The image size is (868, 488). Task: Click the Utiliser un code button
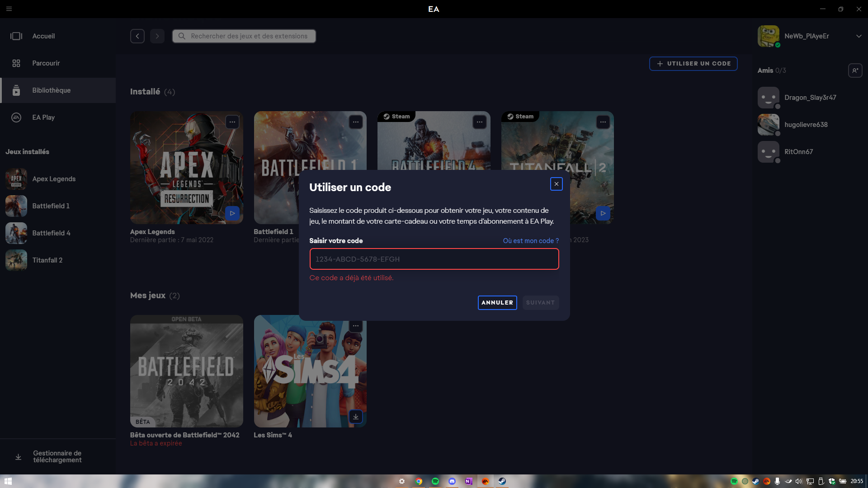[x=693, y=64]
